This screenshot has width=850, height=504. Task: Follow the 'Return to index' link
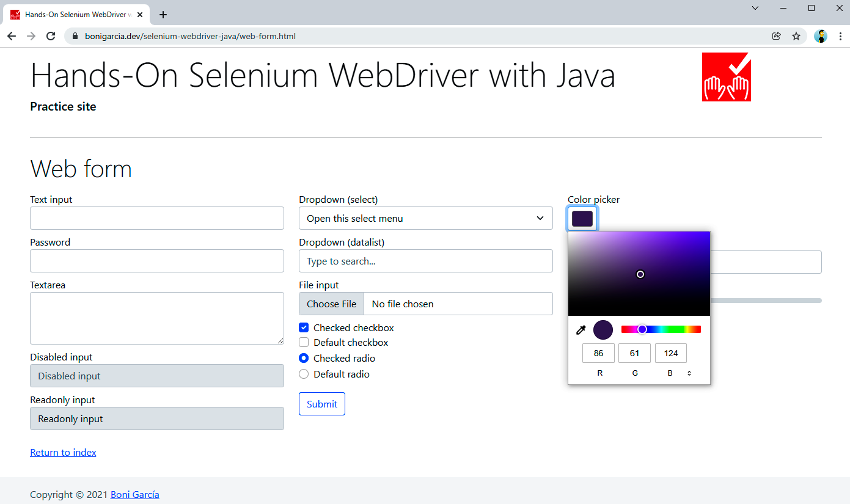pos(63,453)
